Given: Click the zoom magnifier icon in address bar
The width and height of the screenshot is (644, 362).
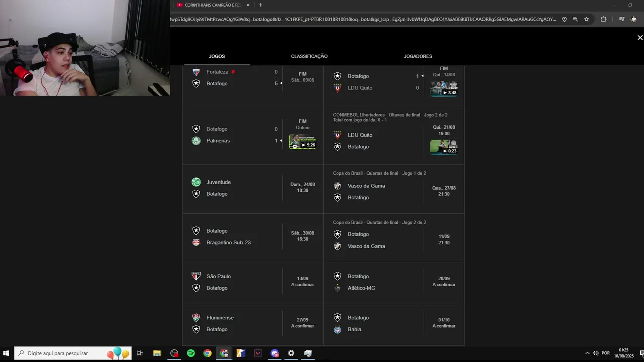Looking at the screenshot, I should (x=575, y=19).
